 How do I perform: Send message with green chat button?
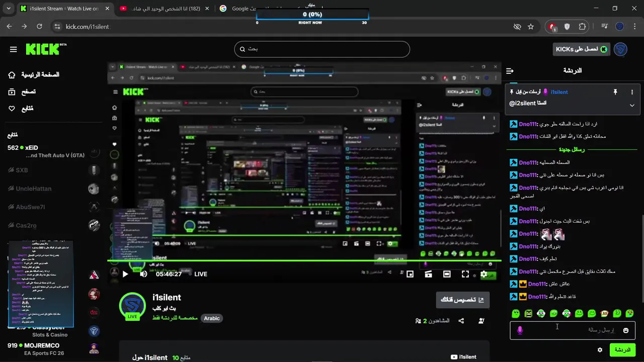pyautogui.click(x=622, y=350)
